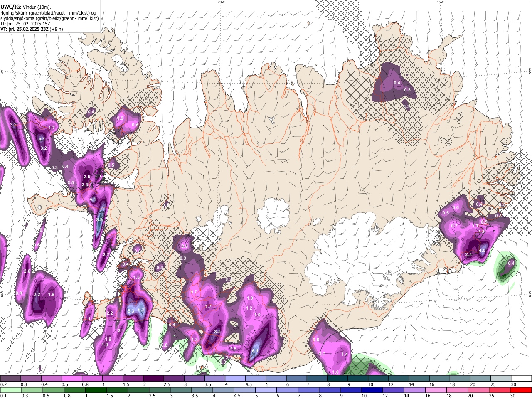Click the '6.1' precipitation value on the map
This screenshot has width=532, height=399.
[256, 351]
